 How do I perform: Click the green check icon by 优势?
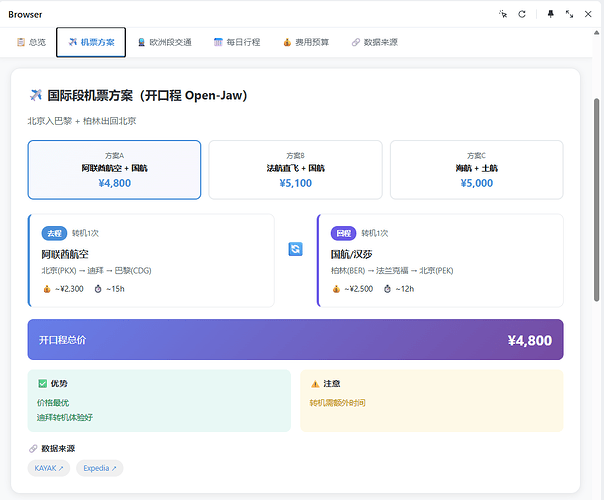42,383
